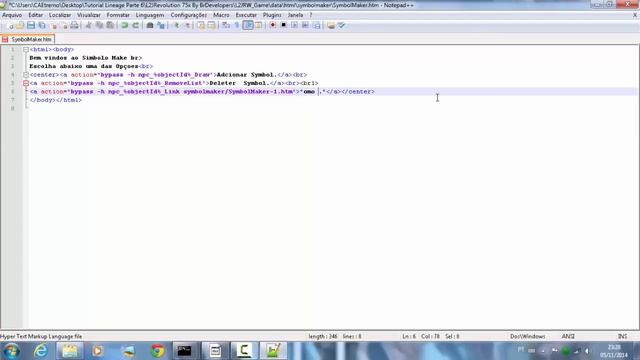Open the Formatar menu
This screenshot has width=640, height=360.
point(118,15)
